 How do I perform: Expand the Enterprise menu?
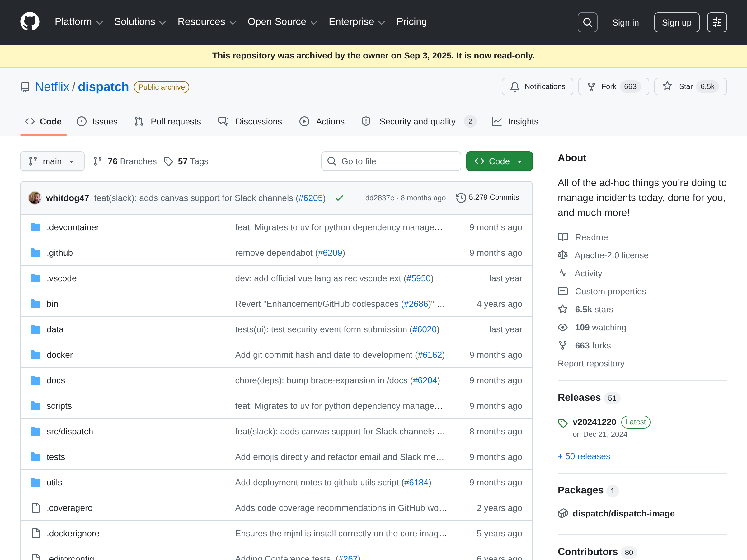pos(357,22)
